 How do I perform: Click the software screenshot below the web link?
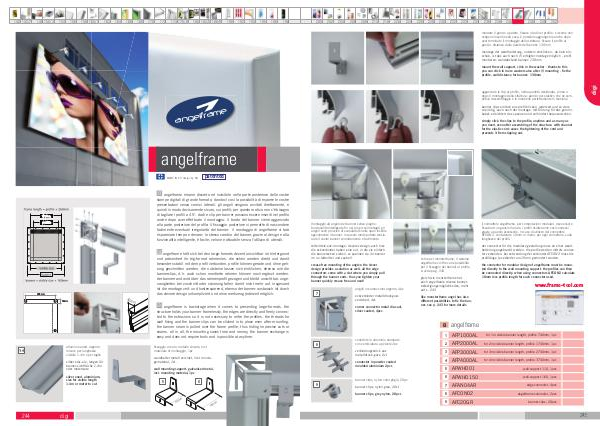559,307
